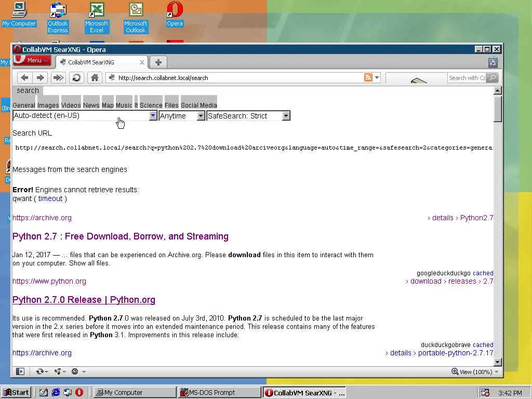
Task: Toggle the panels button in status bar
Action: pos(20,371)
